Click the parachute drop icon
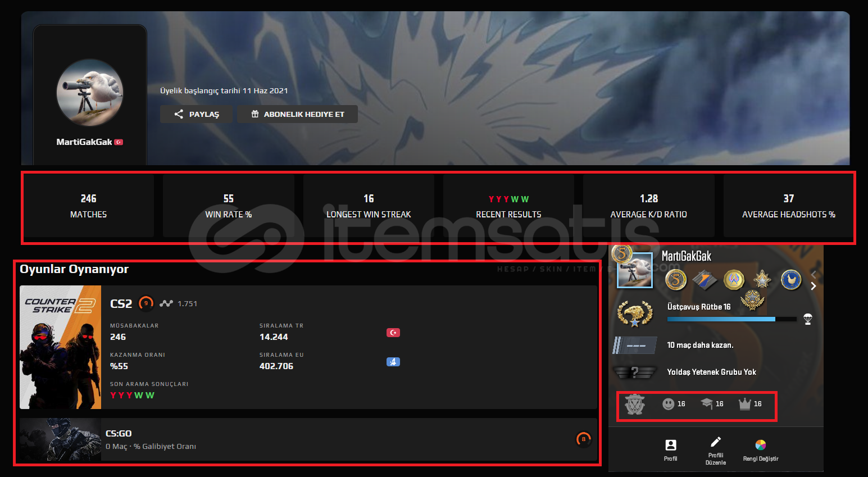This screenshot has width=868, height=477. click(x=808, y=319)
